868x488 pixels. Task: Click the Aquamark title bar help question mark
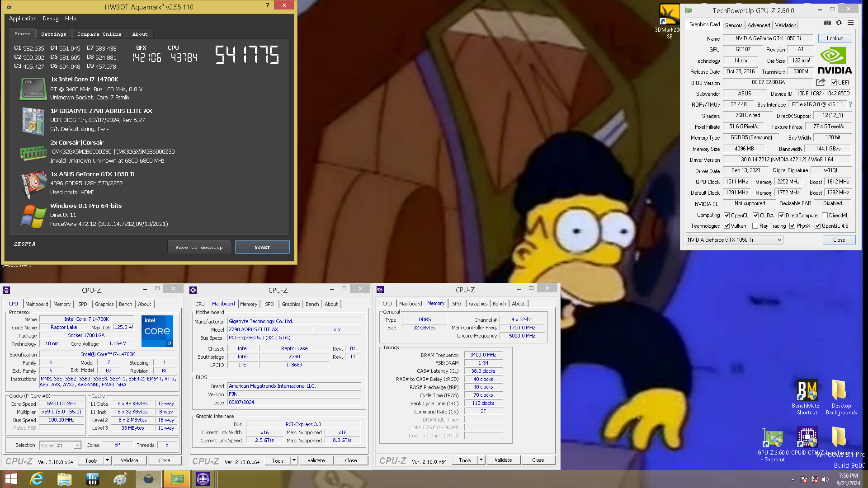[x=267, y=5]
